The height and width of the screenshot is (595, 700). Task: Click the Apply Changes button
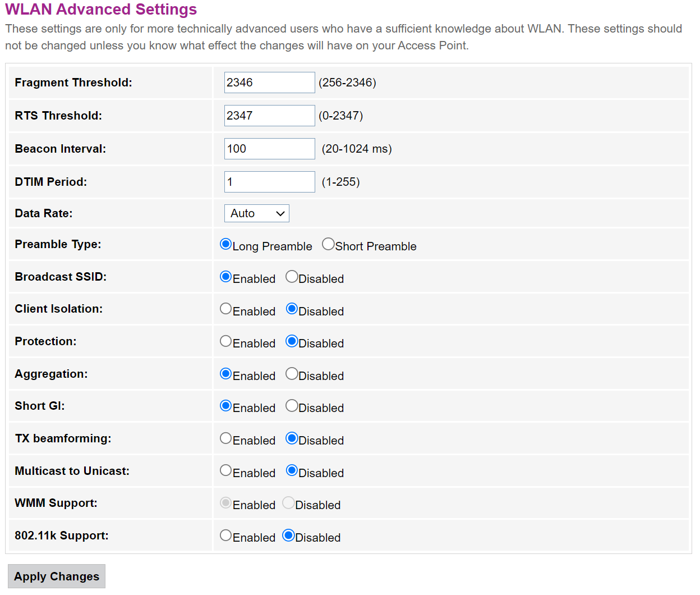[x=57, y=576]
